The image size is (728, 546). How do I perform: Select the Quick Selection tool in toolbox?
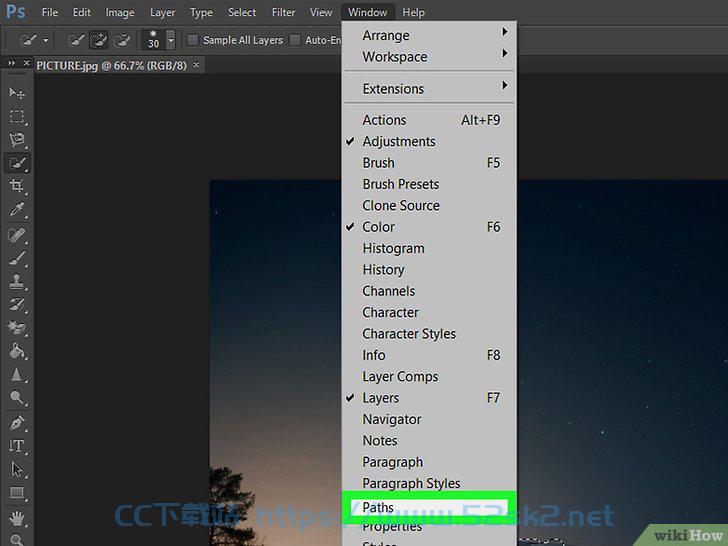click(x=17, y=163)
